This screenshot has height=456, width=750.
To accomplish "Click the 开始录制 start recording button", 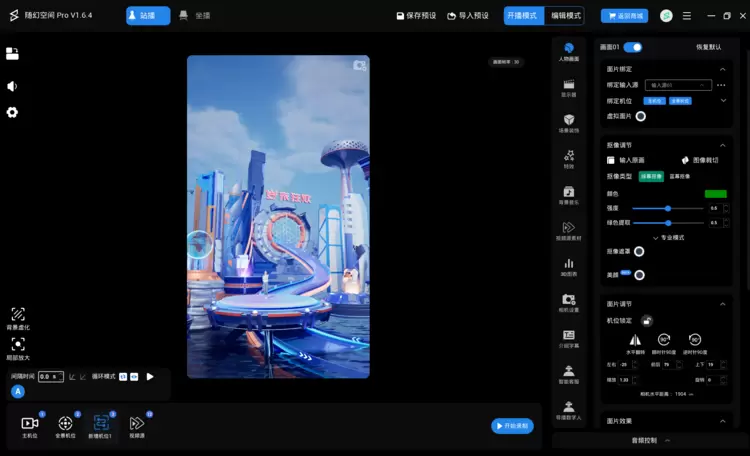I will coord(512,426).
